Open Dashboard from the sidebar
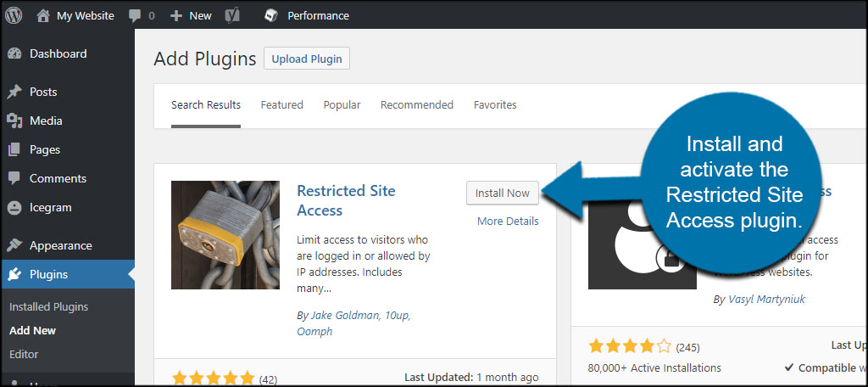Screen dimensions: 868x387 tap(58, 53)
